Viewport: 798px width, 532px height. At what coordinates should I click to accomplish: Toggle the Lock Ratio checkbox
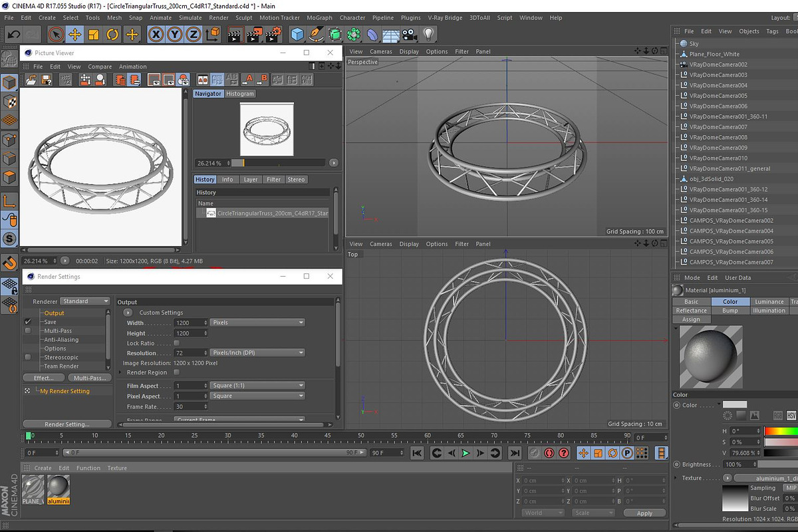176,343
